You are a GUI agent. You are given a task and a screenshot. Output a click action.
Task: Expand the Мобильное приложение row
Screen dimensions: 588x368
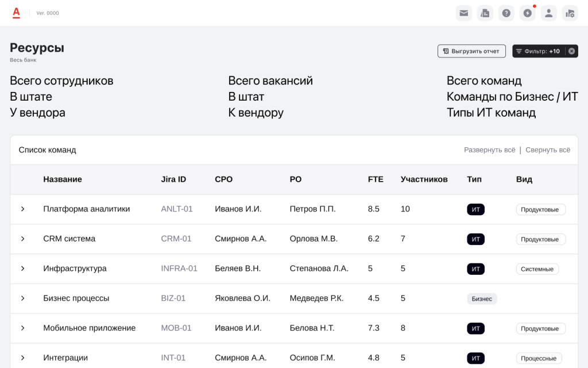(x=23, y=328)
